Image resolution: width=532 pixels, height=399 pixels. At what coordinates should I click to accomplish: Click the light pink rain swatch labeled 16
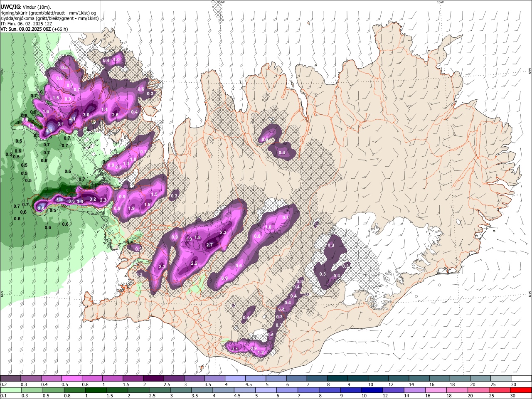tap(436, 390)
